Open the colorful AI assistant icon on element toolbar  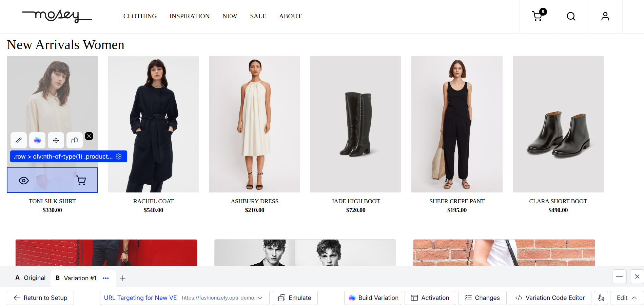coord(37,140)
